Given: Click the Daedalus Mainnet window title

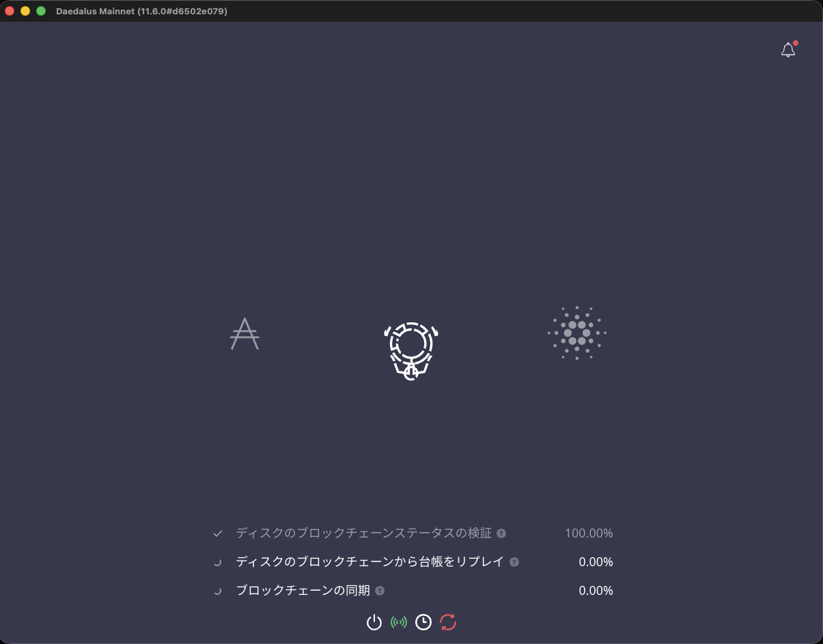Looking at the screenshot, I should point(142,11).
